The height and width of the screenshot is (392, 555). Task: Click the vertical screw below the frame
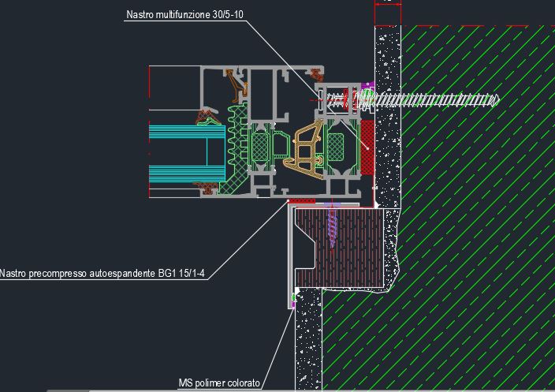[330, 224]
